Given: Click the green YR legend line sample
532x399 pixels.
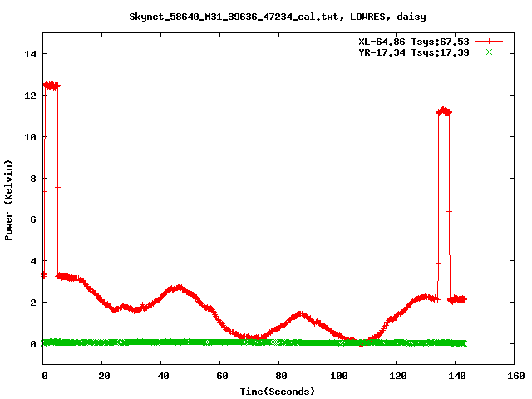Looking at the screenshot, I should pyautogui.click(x=489, y=52).
